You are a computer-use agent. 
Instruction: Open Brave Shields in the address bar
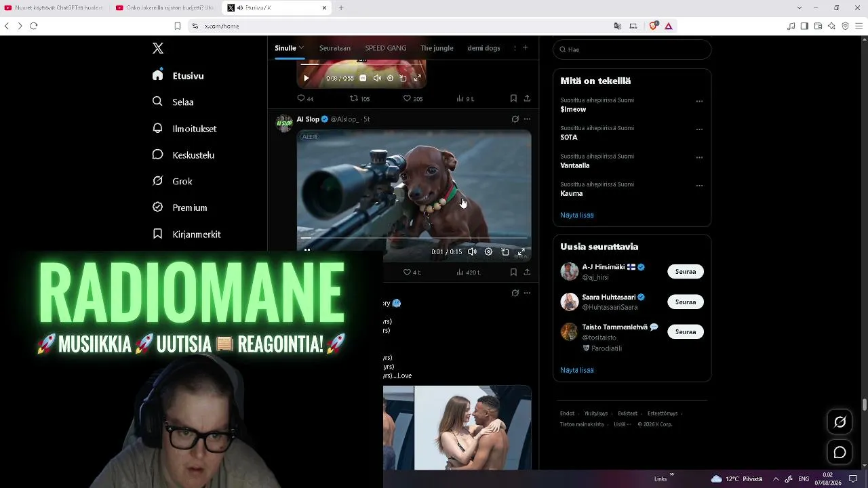coord(653,26)
